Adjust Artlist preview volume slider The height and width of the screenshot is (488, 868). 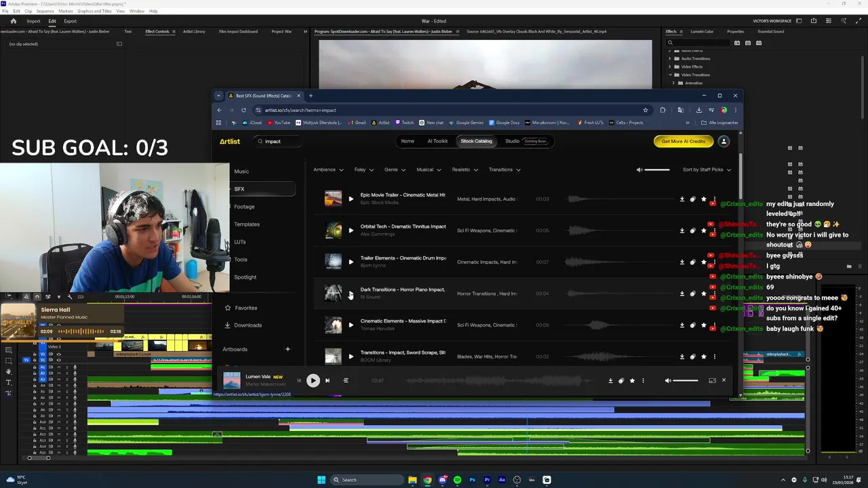pos(657,169)
